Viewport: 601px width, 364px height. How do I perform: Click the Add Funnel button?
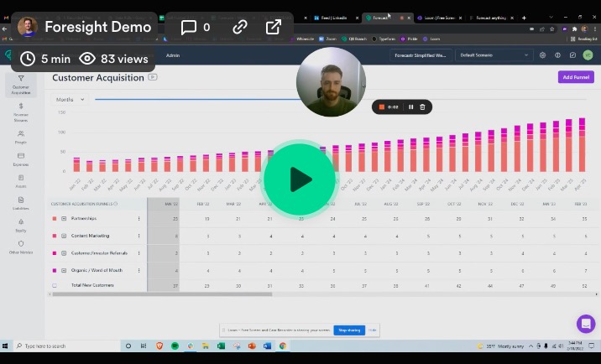[x=576, y=77]
